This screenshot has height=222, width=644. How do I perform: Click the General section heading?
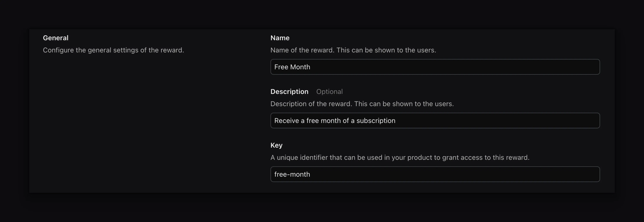(55, 38)
